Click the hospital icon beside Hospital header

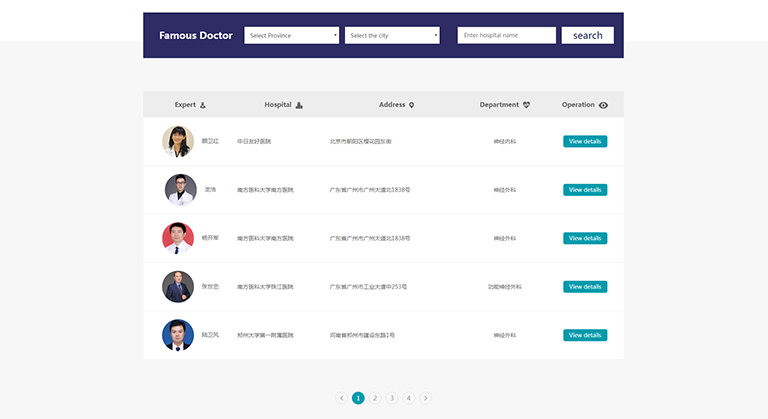pos(299,105)
